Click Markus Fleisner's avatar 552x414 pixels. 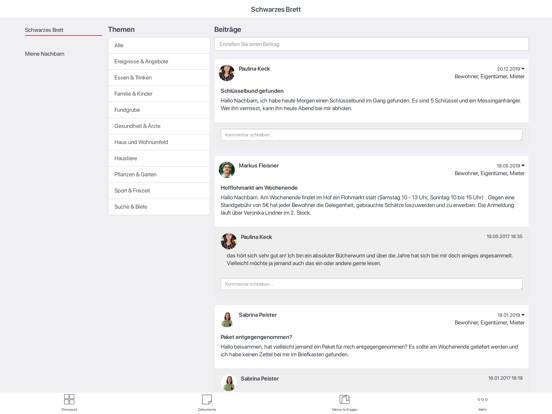[x=226, y=170]
